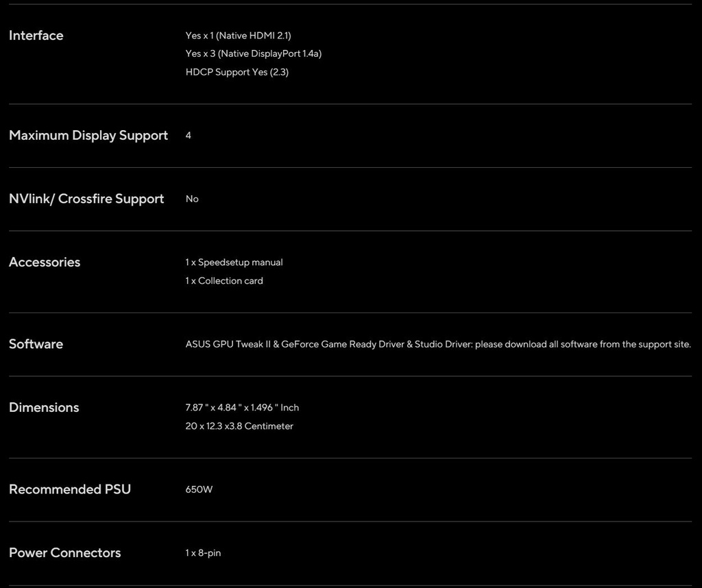Click the Software section heading
The height and width of the screenshot is (588, 702).
(x=36, y=344)
